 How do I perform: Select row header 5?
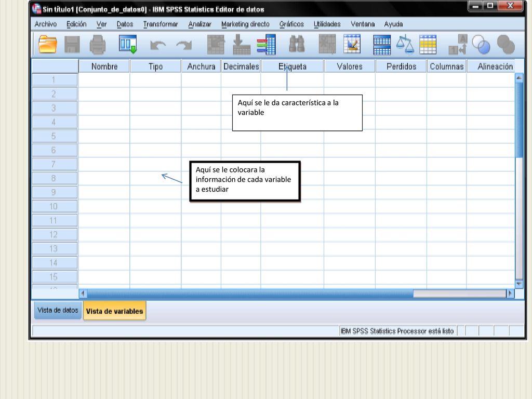point(54,137)
